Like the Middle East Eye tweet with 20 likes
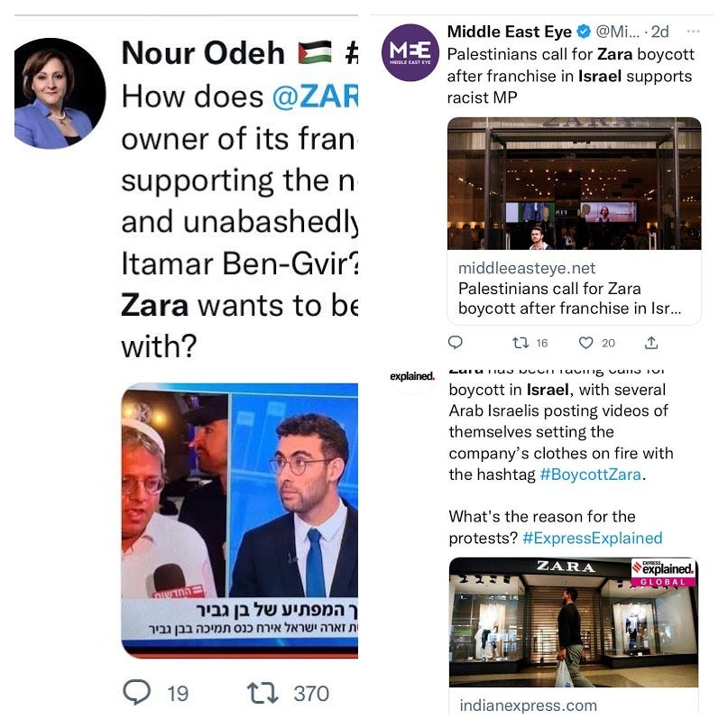The width and height of the screenshot is (728, 728). coord(586,343)
